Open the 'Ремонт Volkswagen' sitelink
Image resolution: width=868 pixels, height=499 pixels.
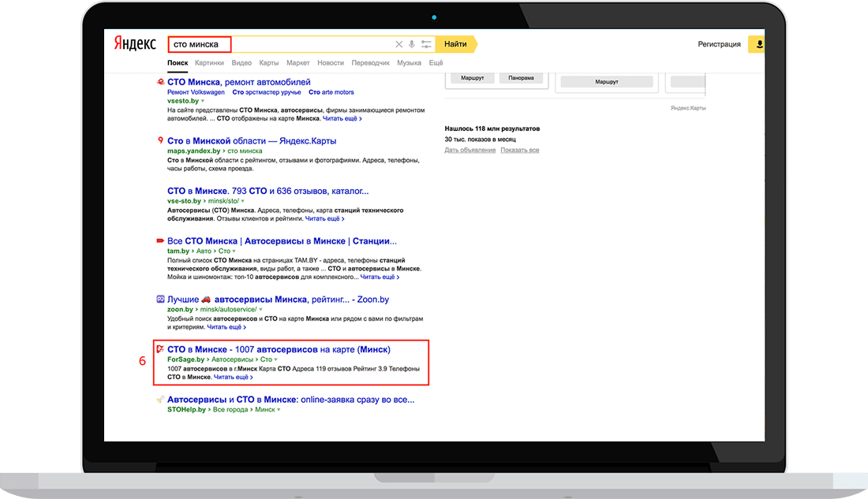tap(196, 92)
